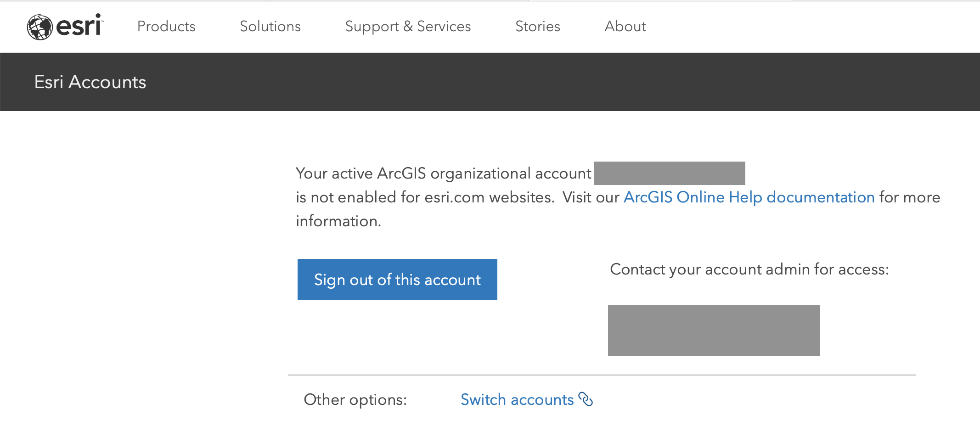Open the Support & Services menu
Viewport: 980px width, 448px height.
click(408, 27)
